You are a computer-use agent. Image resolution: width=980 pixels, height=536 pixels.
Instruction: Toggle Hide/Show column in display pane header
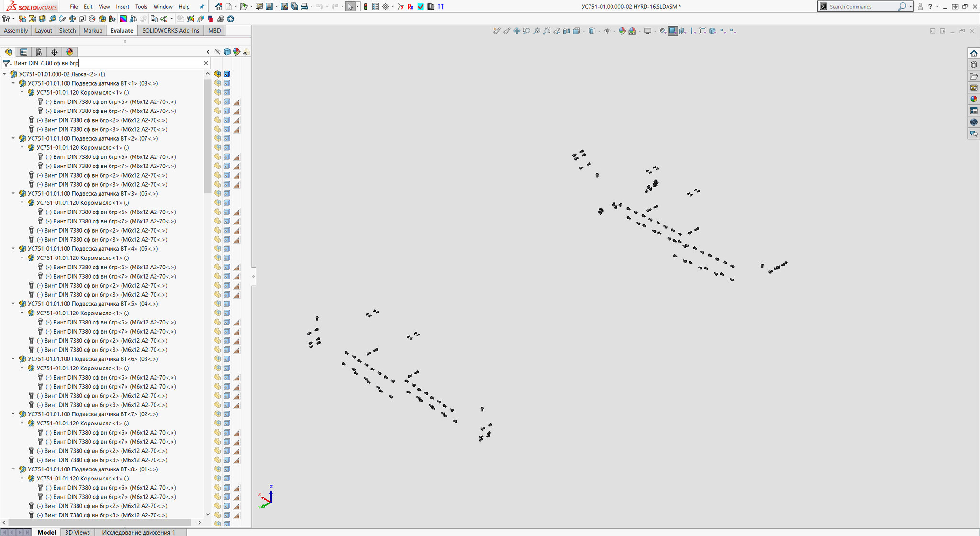click(218, 52)
